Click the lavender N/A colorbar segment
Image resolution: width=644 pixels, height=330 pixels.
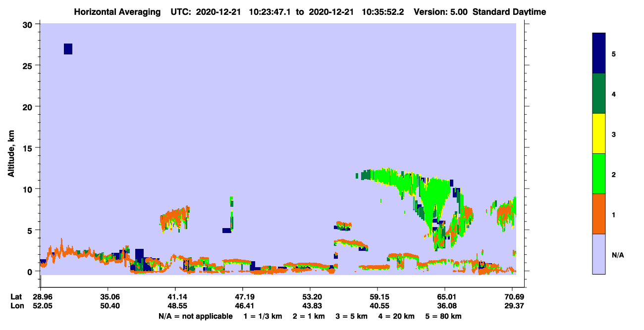[x=599, y=254]
